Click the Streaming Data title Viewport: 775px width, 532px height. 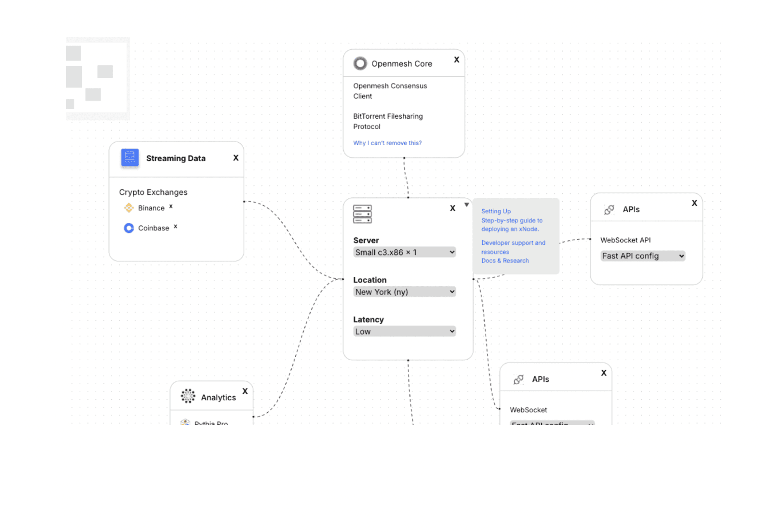[176, 158]
